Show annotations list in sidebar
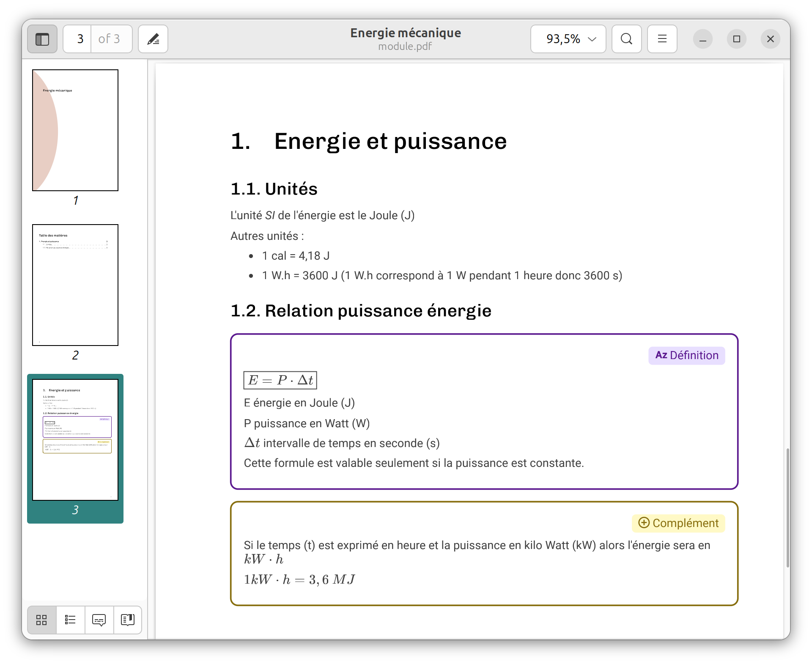Image resolution: width=812 pixels, height=664 pixels. (99, 620)
